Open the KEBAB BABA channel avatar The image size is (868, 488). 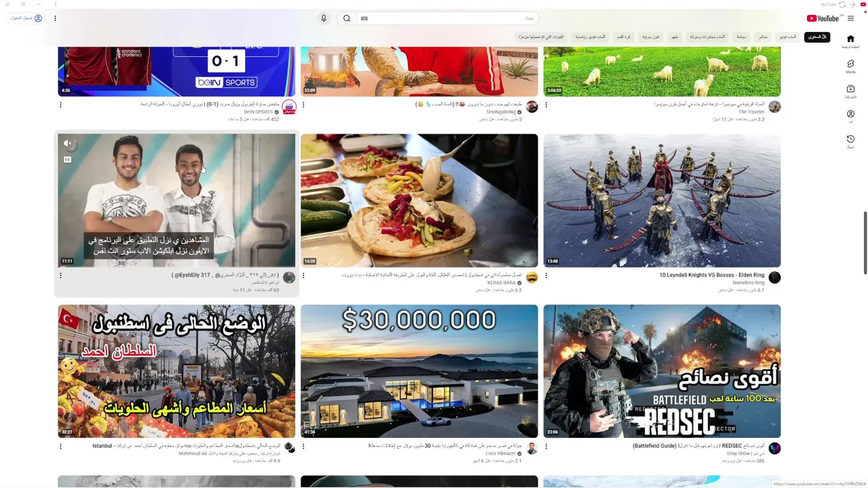[532, 278]
